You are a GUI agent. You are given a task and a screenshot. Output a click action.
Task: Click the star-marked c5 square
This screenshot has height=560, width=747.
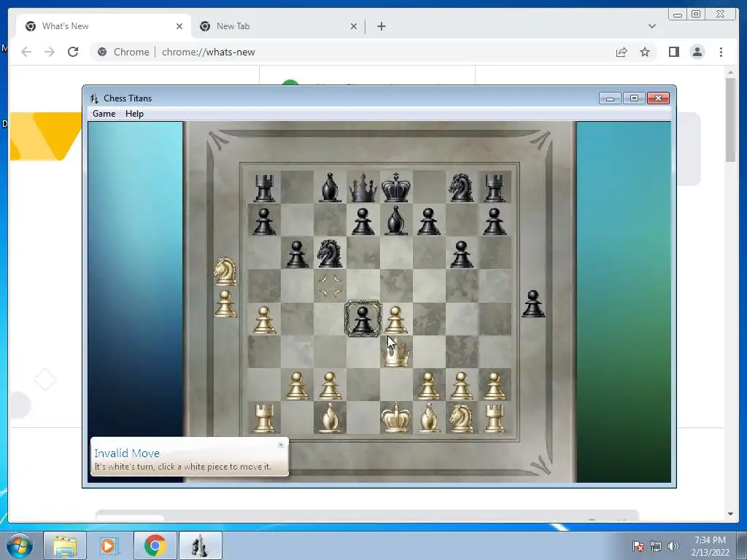tap(330, 286)
